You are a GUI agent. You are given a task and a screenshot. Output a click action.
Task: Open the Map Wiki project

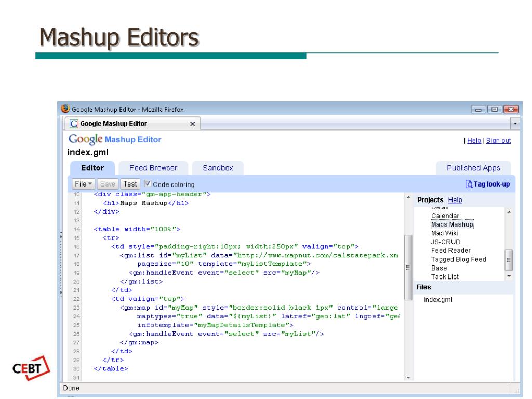point(445,233)
